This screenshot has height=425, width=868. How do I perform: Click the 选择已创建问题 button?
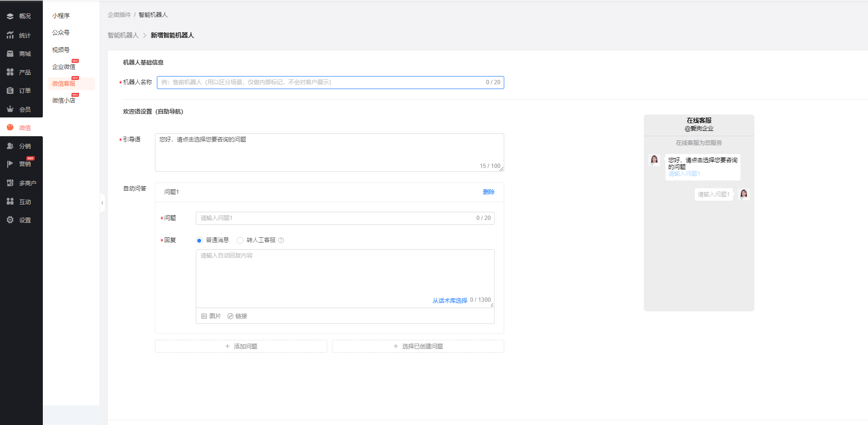pos(418,347)
